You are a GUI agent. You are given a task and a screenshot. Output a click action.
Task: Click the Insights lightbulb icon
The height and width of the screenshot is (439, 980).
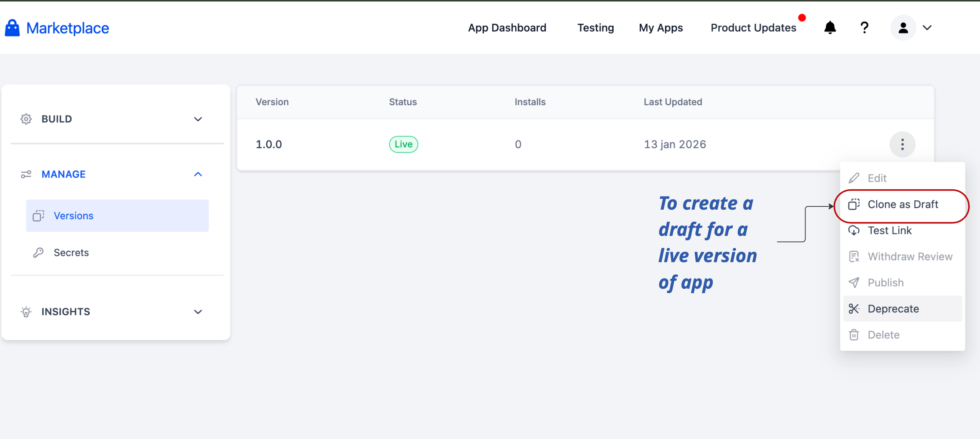point(26,312)
